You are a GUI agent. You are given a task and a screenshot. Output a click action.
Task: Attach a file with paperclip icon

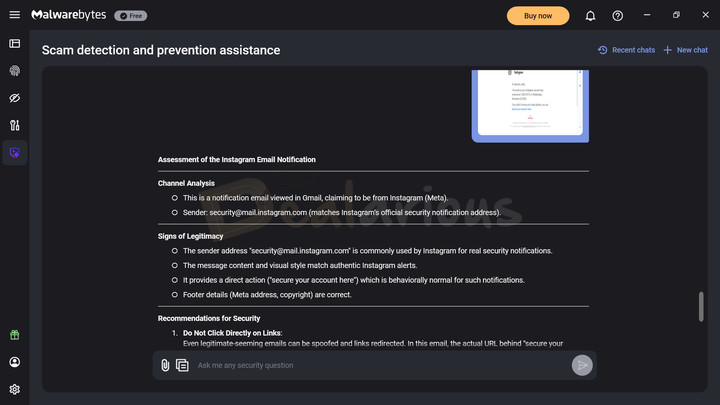point(165,365)
